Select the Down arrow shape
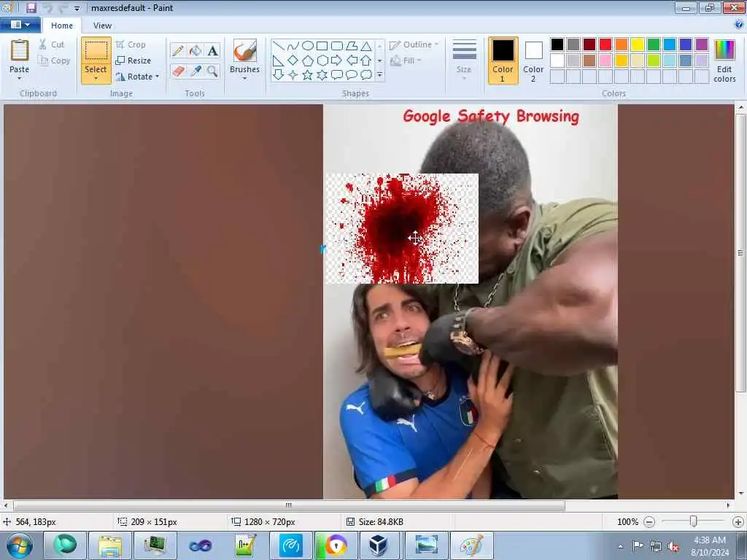Viewport: 747px width, 560px height. pyautogui.click(x=279, y=75)
